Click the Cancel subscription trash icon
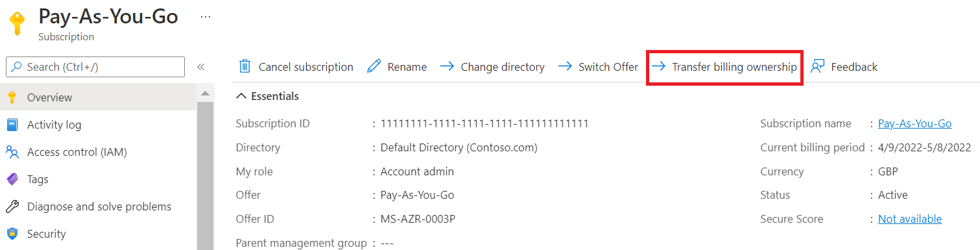The image size is (980, 250). pos(245,66)
